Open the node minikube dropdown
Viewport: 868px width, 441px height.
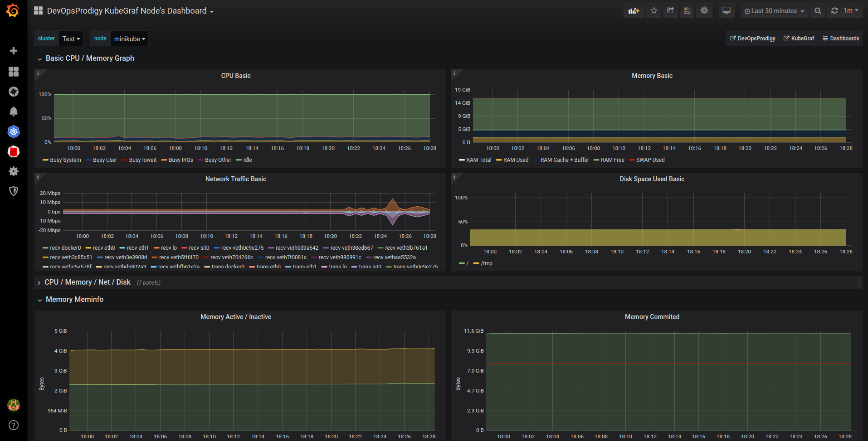(x=129, y=39)
